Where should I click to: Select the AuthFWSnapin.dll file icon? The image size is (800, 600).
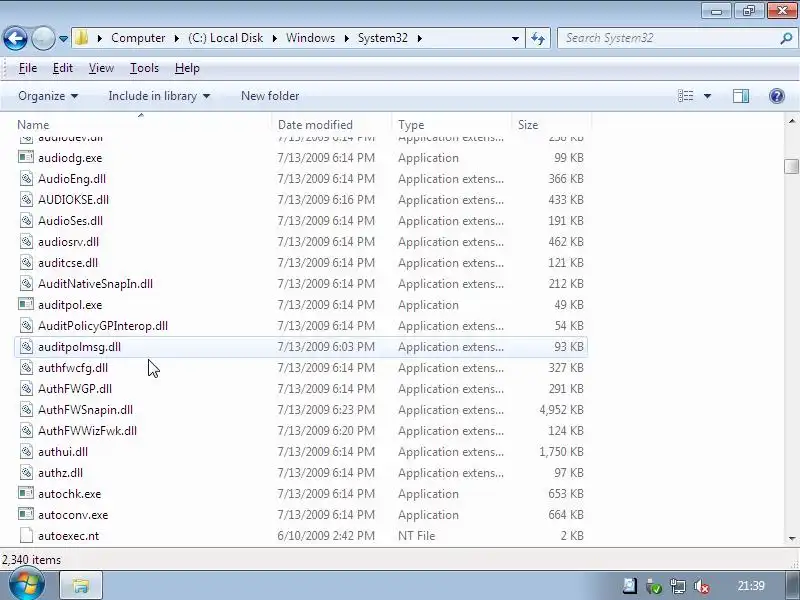26,409
